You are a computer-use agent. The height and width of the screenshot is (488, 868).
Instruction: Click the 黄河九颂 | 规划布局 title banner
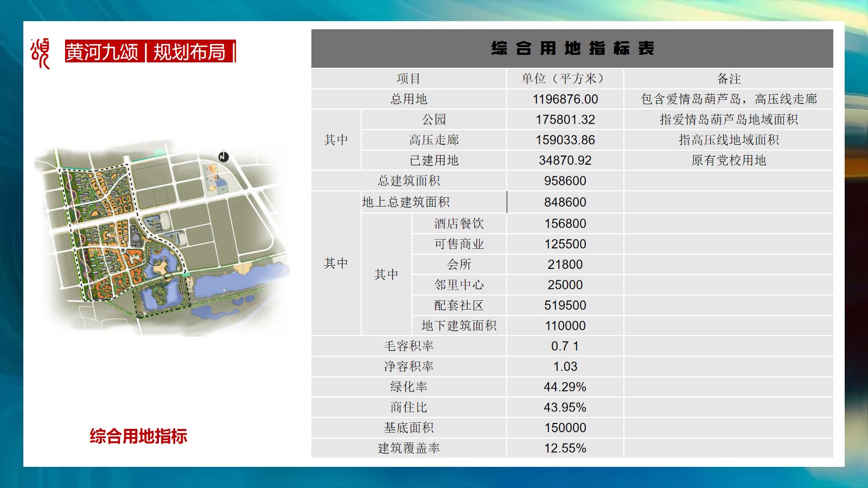(150, 52)
